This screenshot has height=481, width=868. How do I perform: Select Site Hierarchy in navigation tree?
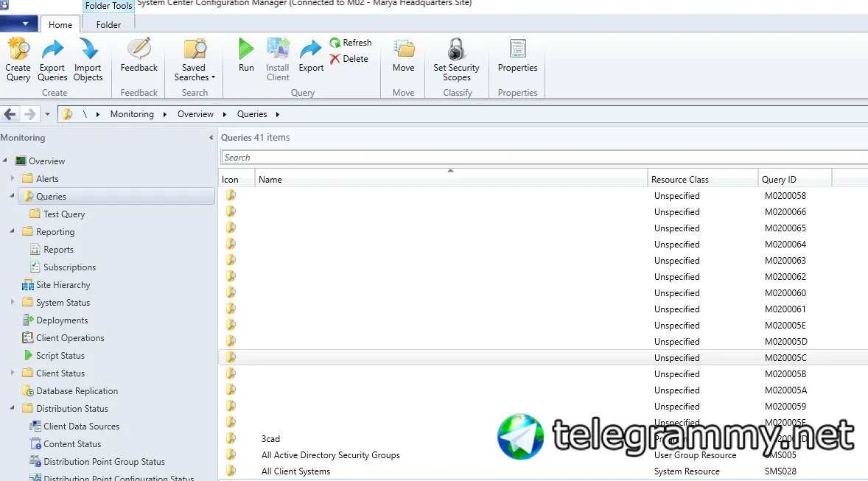63,285
